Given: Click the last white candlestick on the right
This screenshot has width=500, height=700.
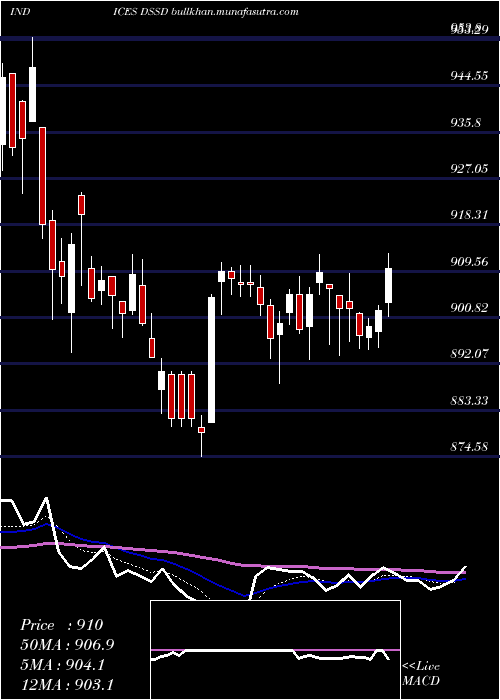Looking at the screenshot, I should [388, 285].
